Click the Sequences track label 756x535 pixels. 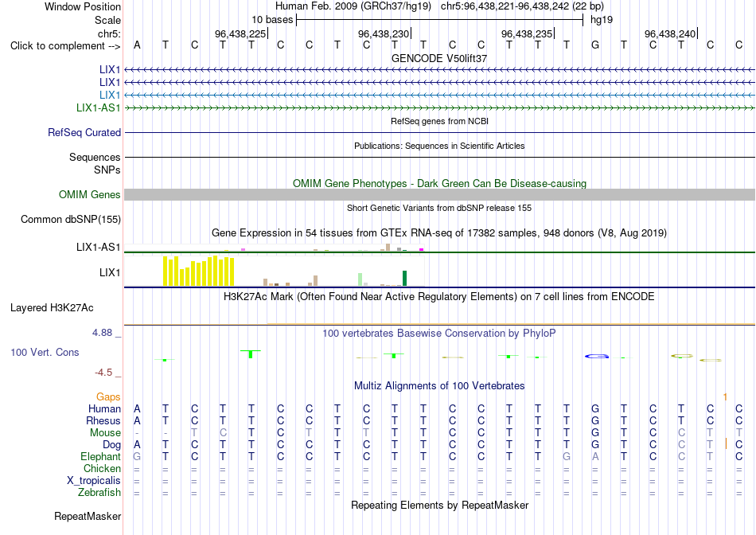(95, 158)
